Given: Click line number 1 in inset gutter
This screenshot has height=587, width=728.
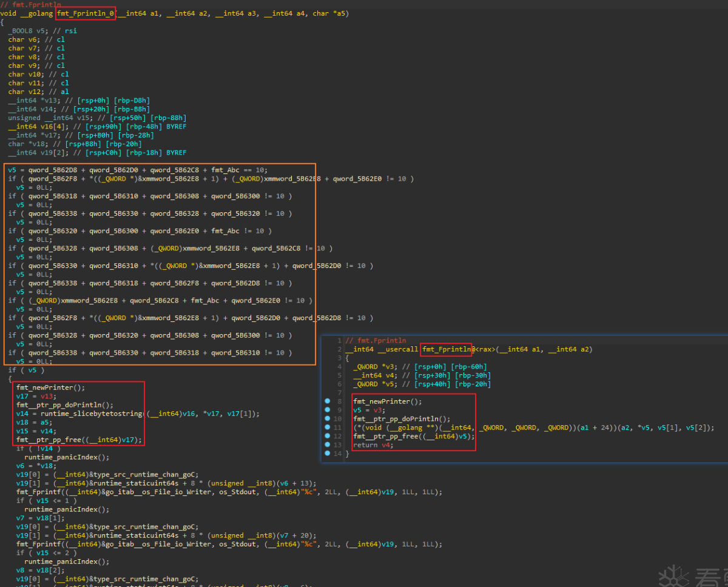Looking at the screenshot, I should (x=340, y=341).
